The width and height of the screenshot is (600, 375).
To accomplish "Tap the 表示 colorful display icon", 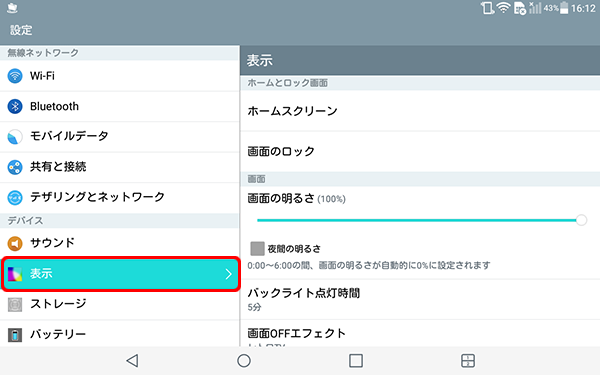I will (15, 274).
